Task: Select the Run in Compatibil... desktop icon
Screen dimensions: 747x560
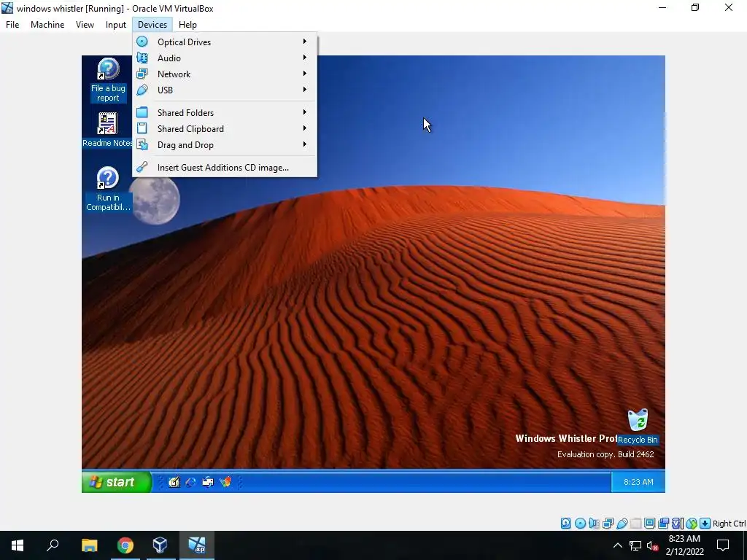Action: tap(108, 189)
